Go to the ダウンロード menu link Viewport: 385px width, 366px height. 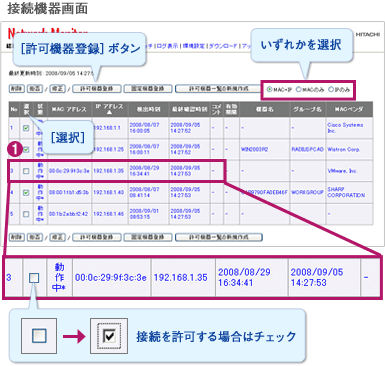(223, 46)
